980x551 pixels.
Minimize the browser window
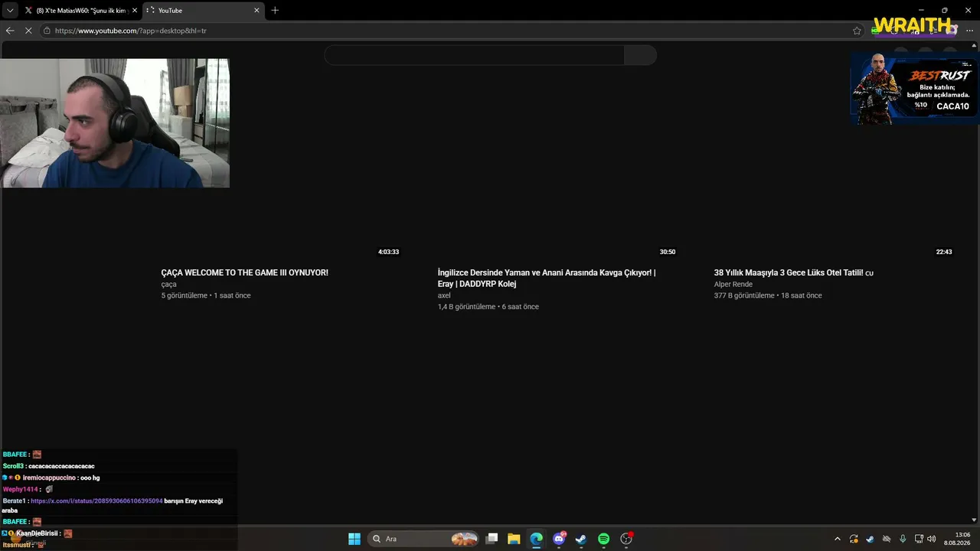[x=923, y=10]
